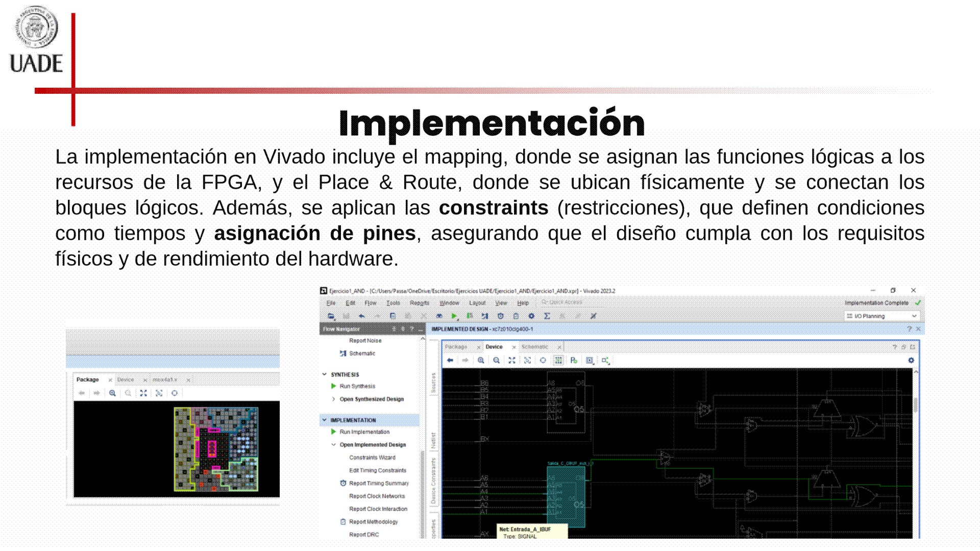
Task: Switch to the Schematic tab
Action: 534,347
